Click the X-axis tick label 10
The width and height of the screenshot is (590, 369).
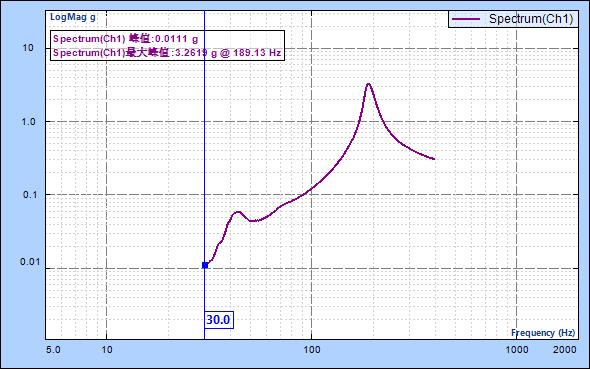(x=107, y=350)
